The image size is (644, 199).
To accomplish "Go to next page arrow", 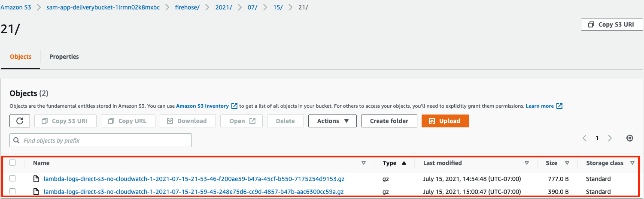I will click(x=610, y=138).
